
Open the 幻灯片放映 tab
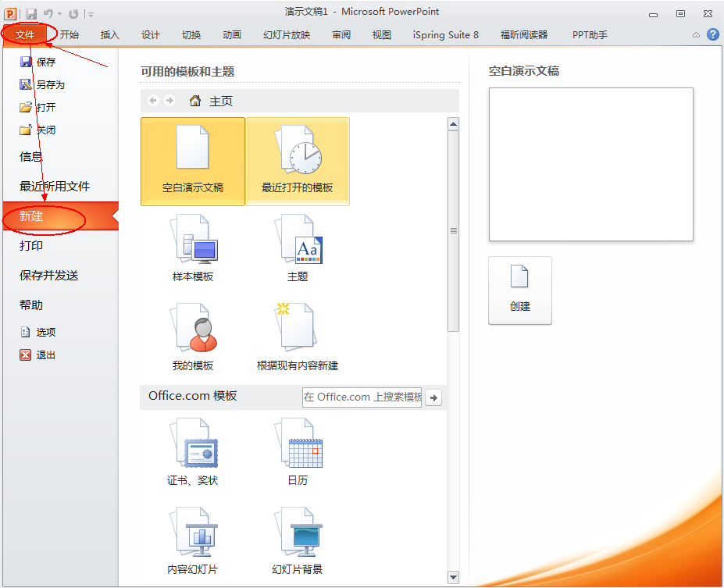[x=287, y=34]
